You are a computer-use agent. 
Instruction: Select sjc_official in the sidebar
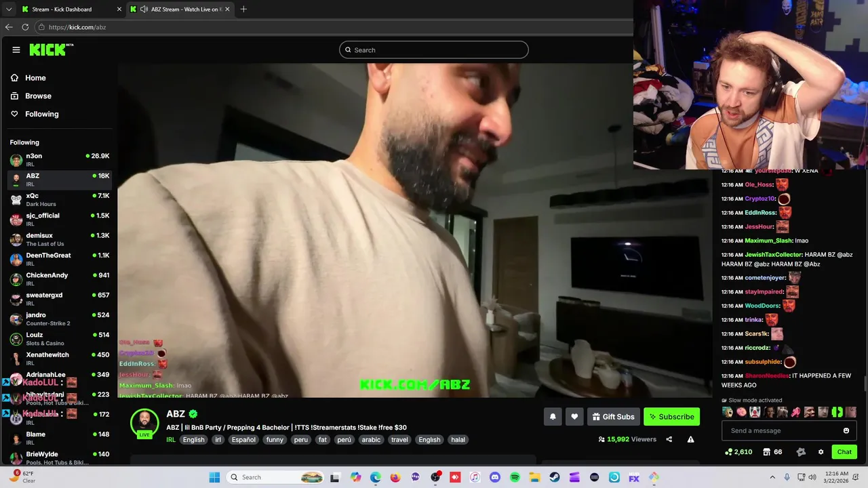coord(60,219)
